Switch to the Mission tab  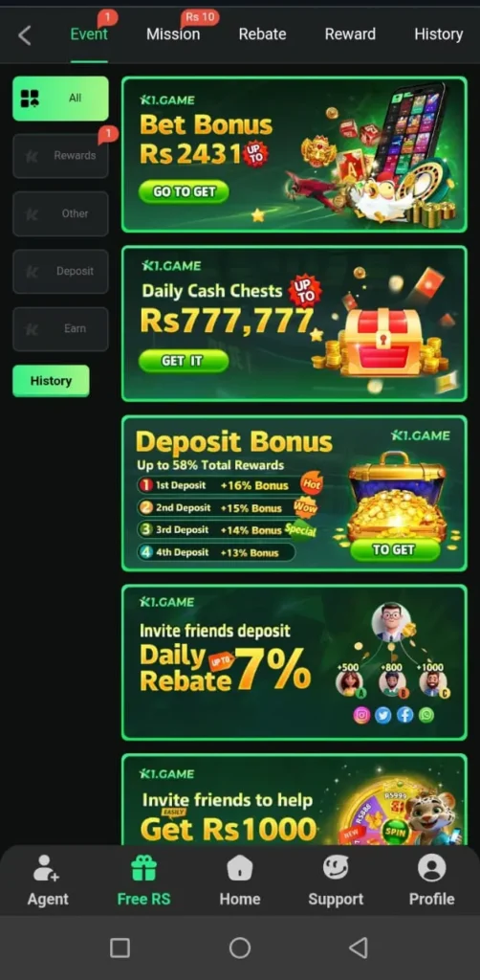(x=173, y=34)
